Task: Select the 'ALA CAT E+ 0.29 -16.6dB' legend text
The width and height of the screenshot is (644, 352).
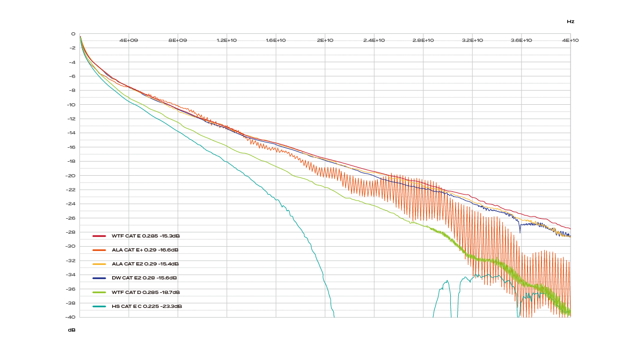Action: pos(145,250)
